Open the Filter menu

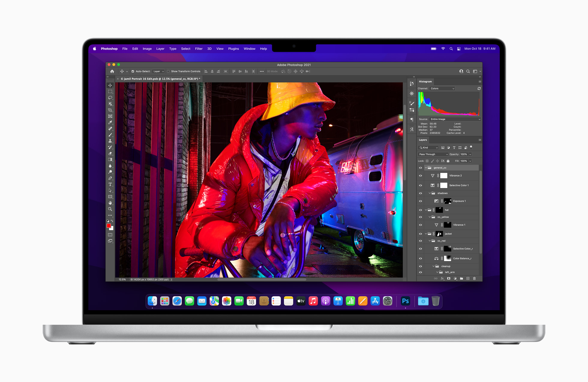click(198, 48)
